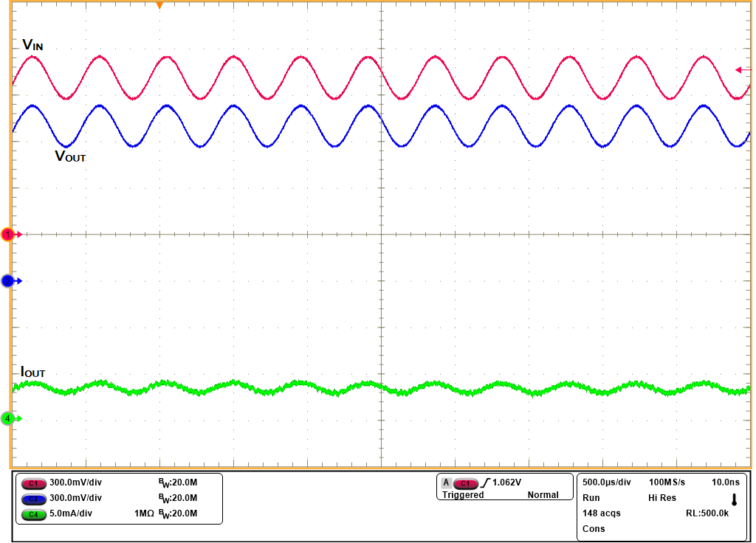This screenshot has height=543, width=756.
Task: Select the channel 1 ground marker
Action: [x=7, y=234]
